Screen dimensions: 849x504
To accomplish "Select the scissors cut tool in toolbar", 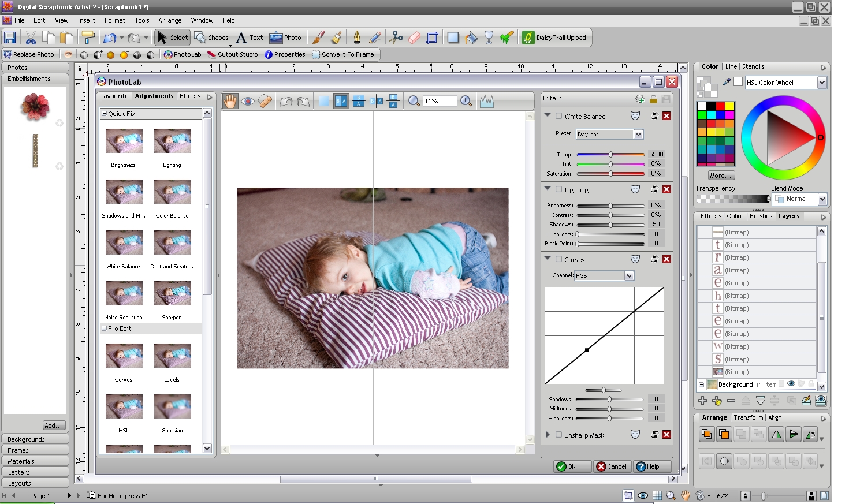I will (x=396, y=38).
